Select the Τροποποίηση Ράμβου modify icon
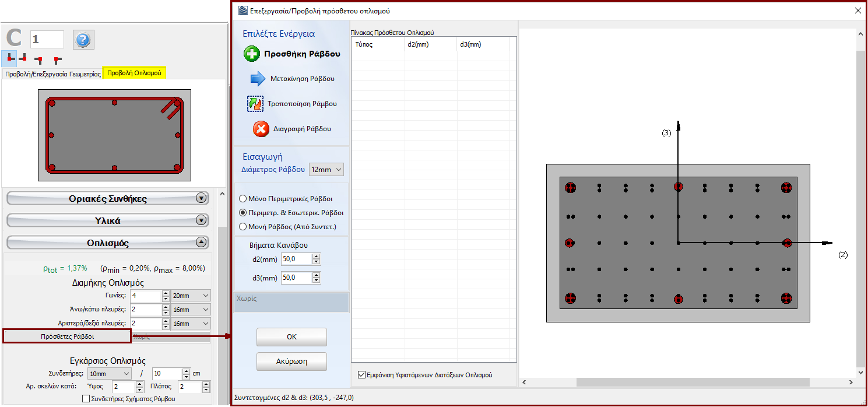868x407 pixels. (255, 104)
